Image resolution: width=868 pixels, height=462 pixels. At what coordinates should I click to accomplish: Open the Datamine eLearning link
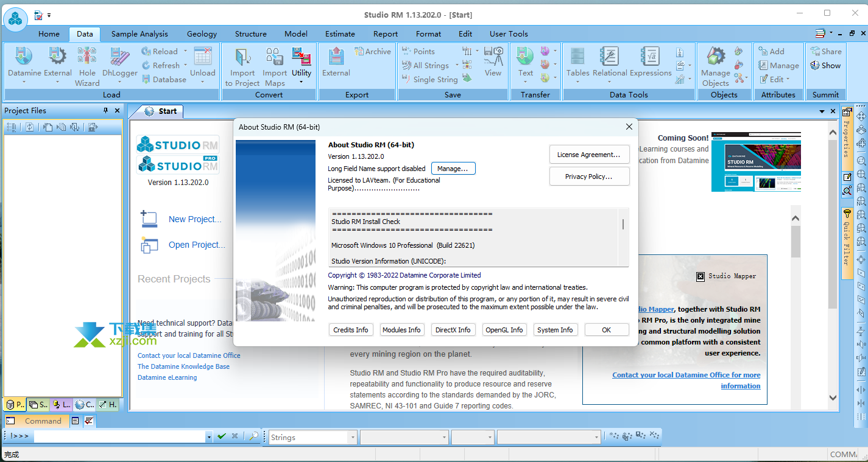[168, 377]
